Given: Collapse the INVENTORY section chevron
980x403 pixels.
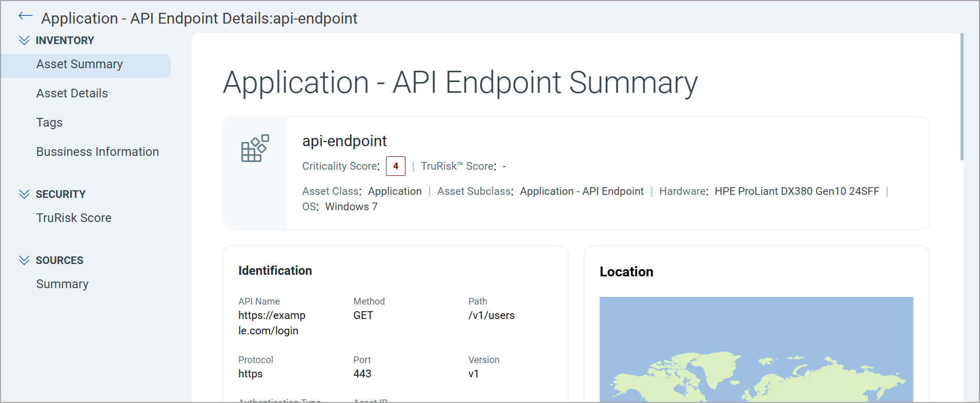Looking at the screenshot, I should (x=24, y=41).
